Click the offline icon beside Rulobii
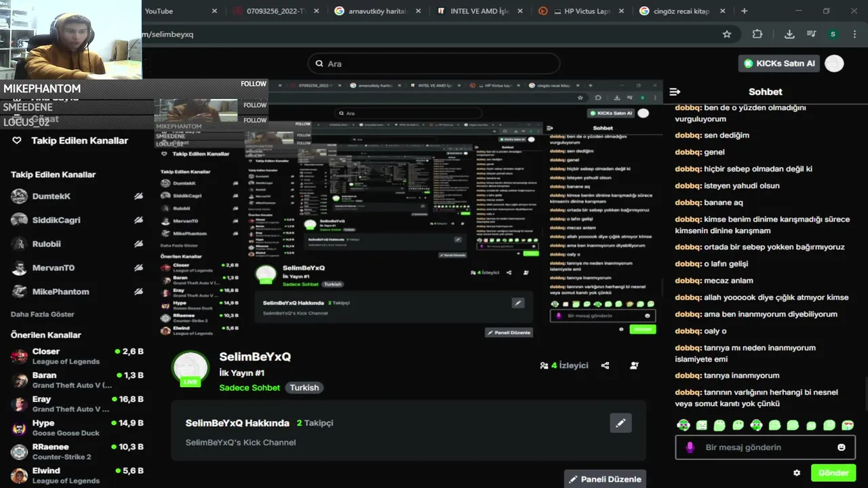This screenshot has height=488, width=868. click(x=138, y=244)
